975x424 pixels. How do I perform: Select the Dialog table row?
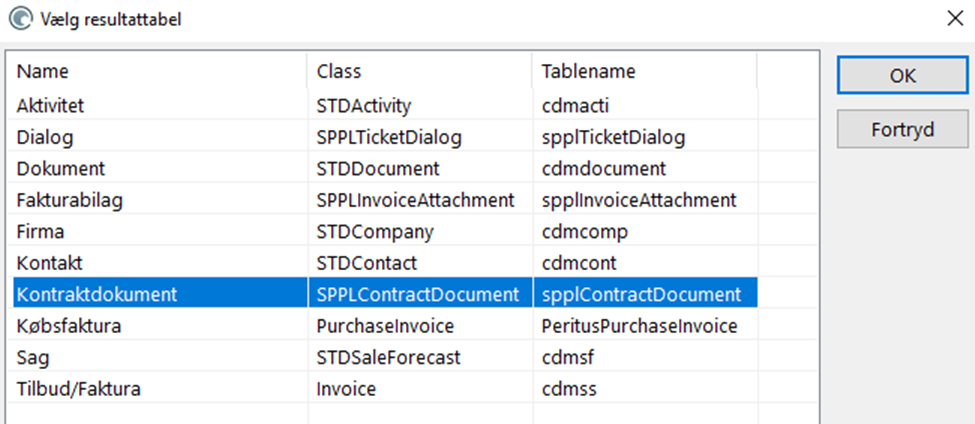pyautogui.click(x=385, y=137)
